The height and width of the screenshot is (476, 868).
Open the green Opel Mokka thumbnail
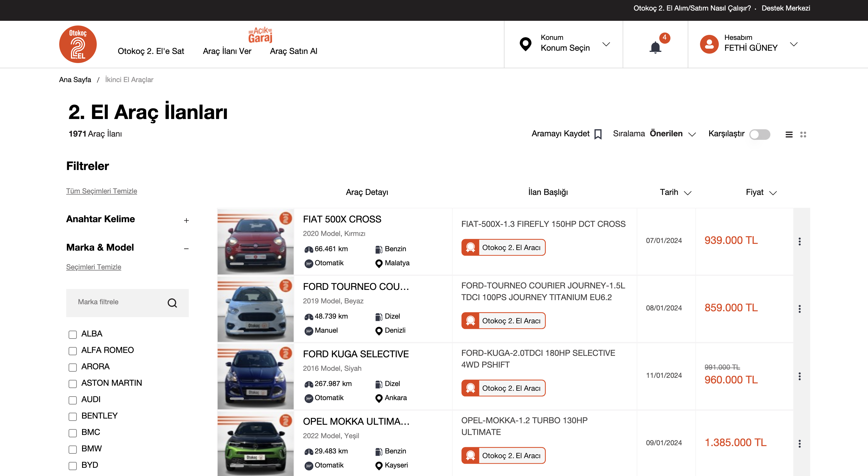255,444
